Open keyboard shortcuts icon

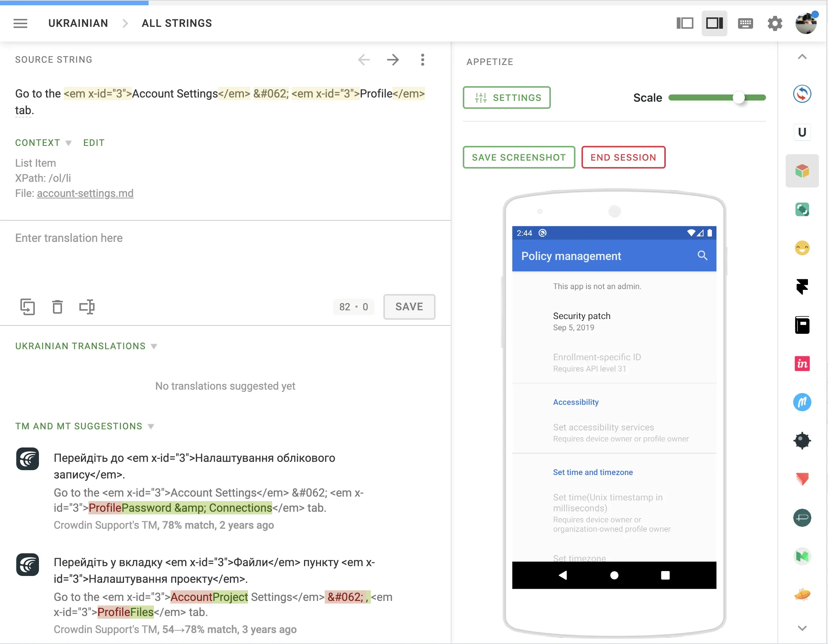pyautogui.click(x=745, y=23)
